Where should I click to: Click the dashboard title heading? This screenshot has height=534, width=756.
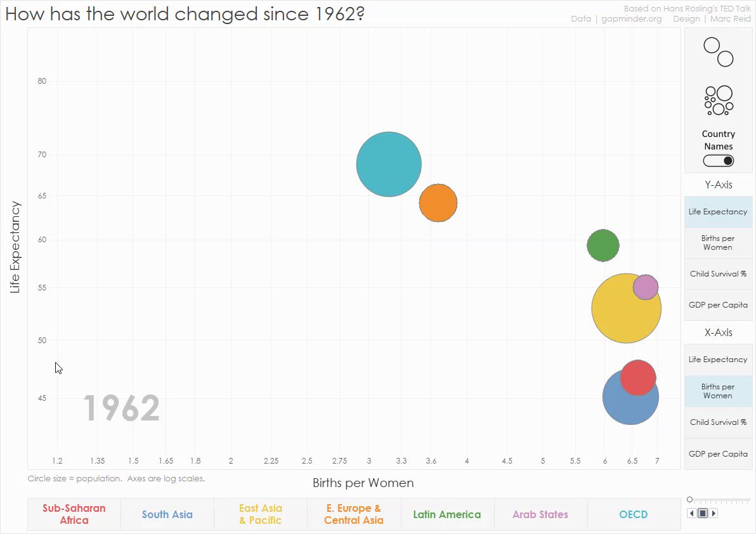point(185,13)
